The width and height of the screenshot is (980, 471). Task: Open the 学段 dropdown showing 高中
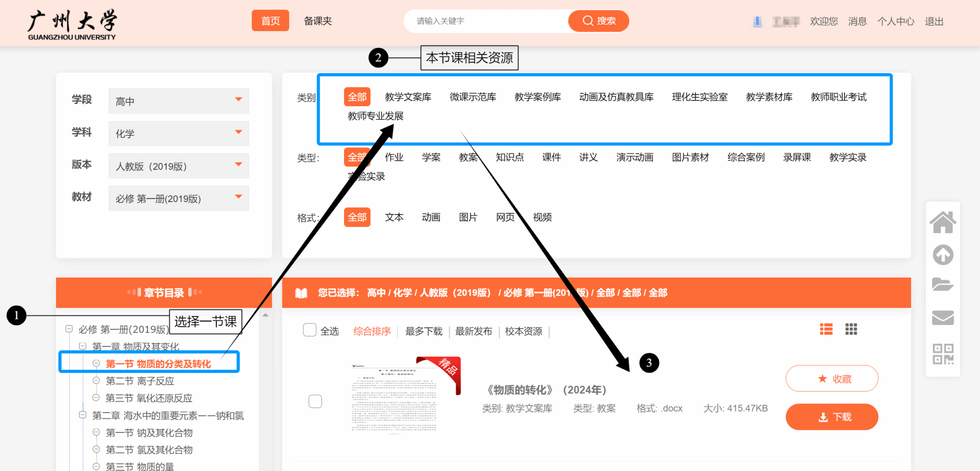coord(178,101)
